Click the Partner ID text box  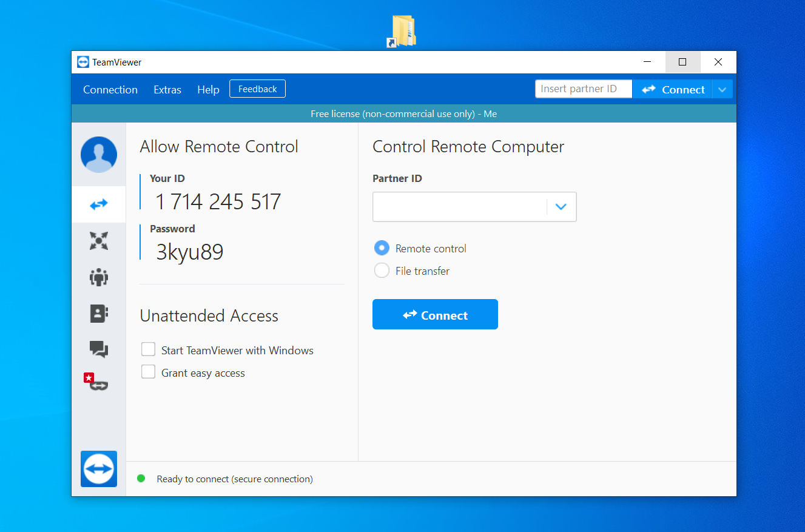tap(460, 207)
